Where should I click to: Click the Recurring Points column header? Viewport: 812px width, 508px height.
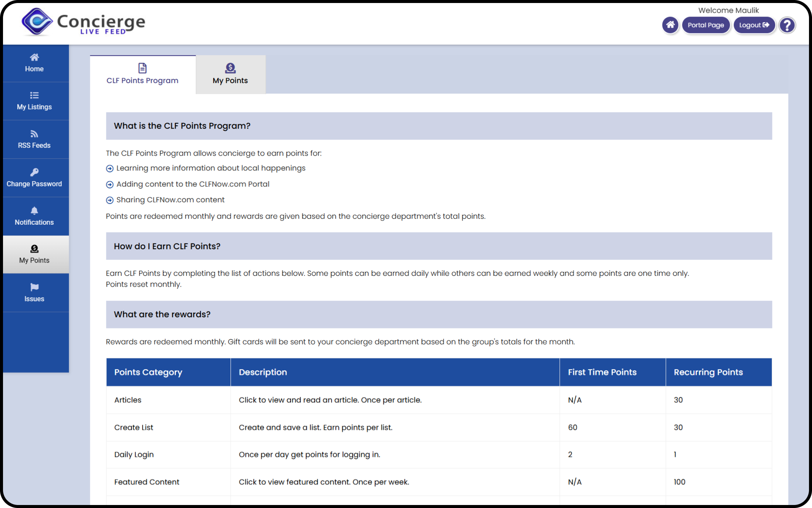click(719, 372)
